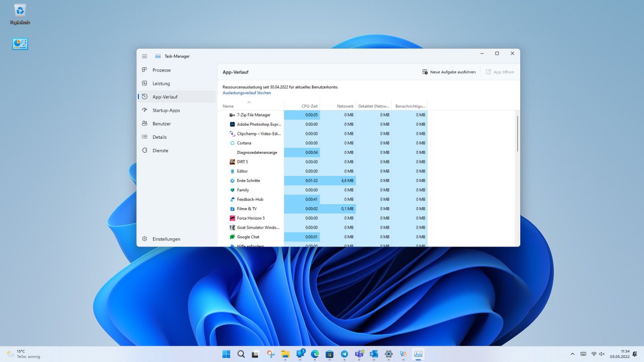Open the clock showing 11:34
The image size is (644, 362).
pos(620,354)
